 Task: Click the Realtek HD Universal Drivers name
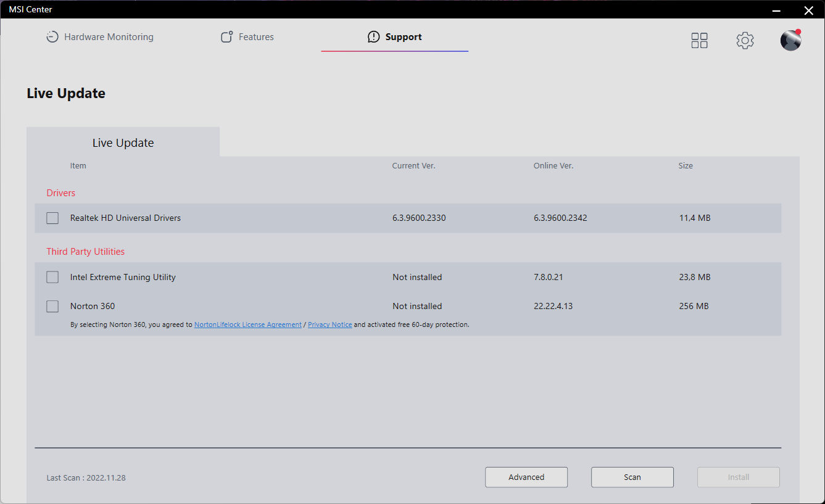(125, 218)
